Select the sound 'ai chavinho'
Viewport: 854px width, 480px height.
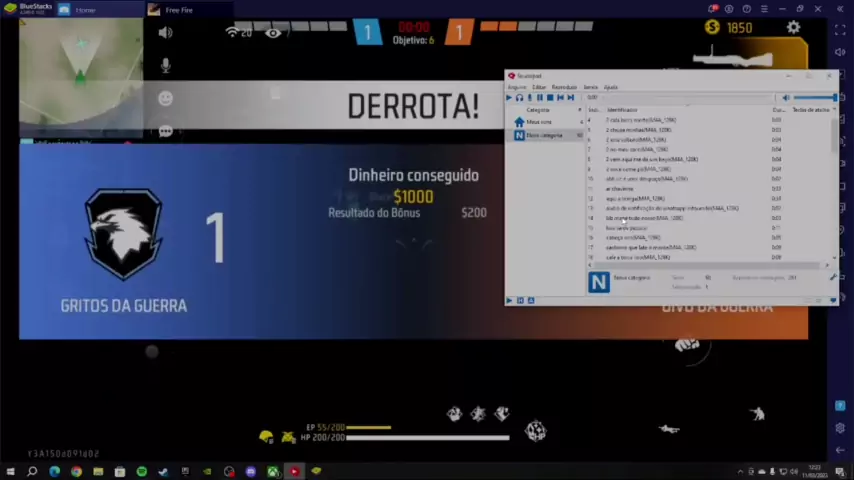[x=620, y=189]
